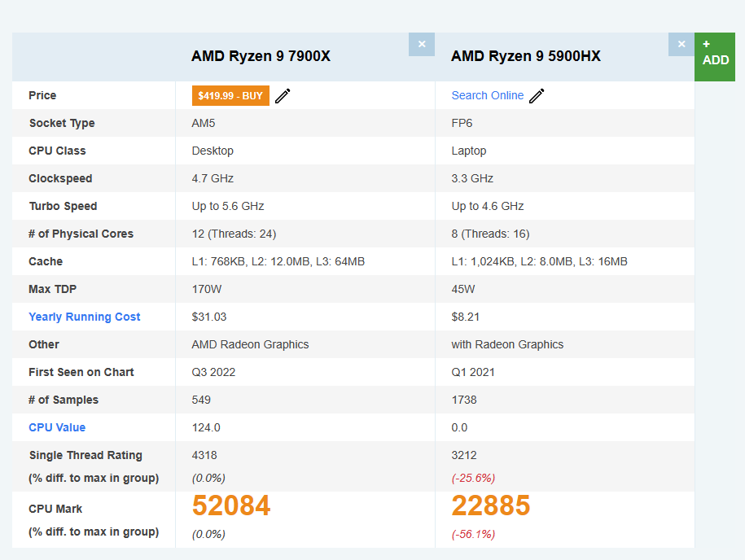745x560 pixels.
Task: Select the 1738 samples value
Action: (x=464, y=400)
